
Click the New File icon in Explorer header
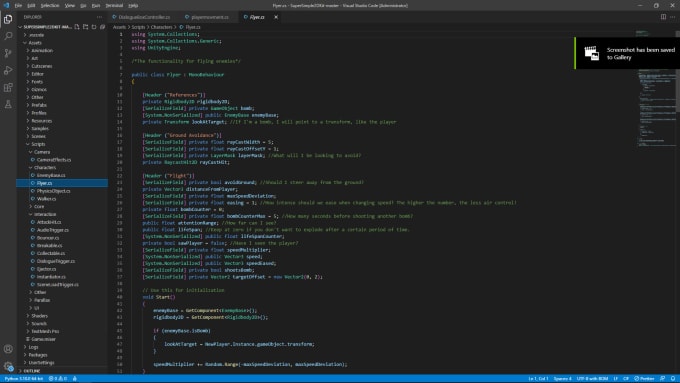tap(77, 27)
